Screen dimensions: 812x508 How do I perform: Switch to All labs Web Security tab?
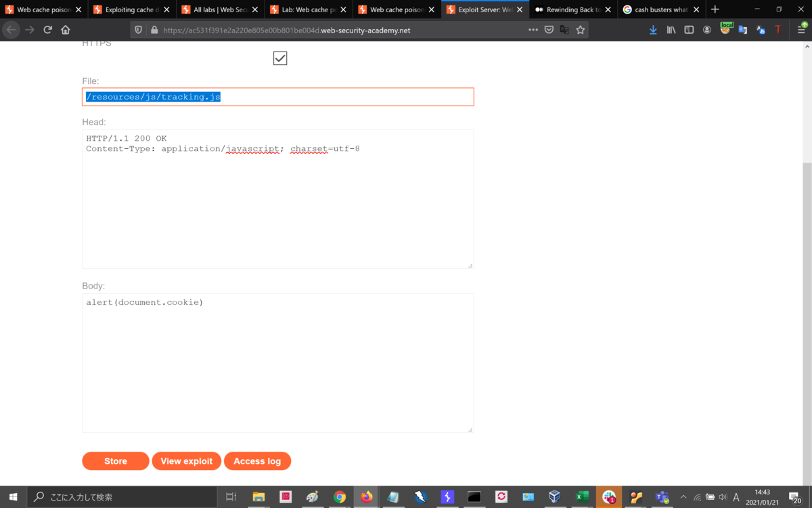click(220, 9)
